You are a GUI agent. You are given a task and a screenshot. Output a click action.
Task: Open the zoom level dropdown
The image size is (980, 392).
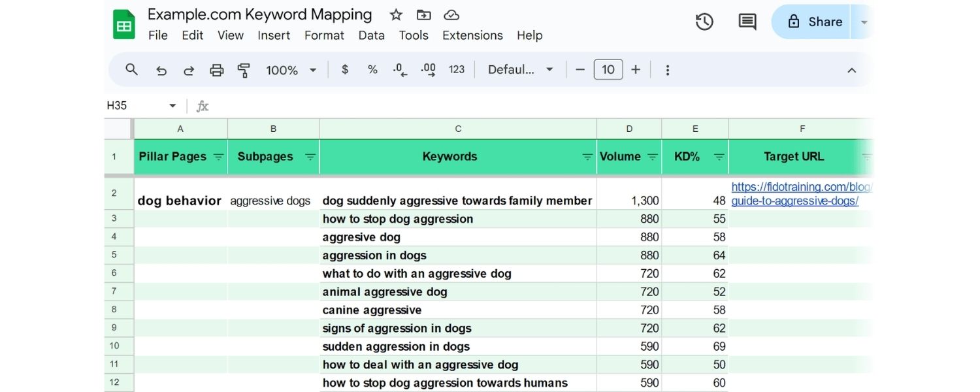pos(291,69)
